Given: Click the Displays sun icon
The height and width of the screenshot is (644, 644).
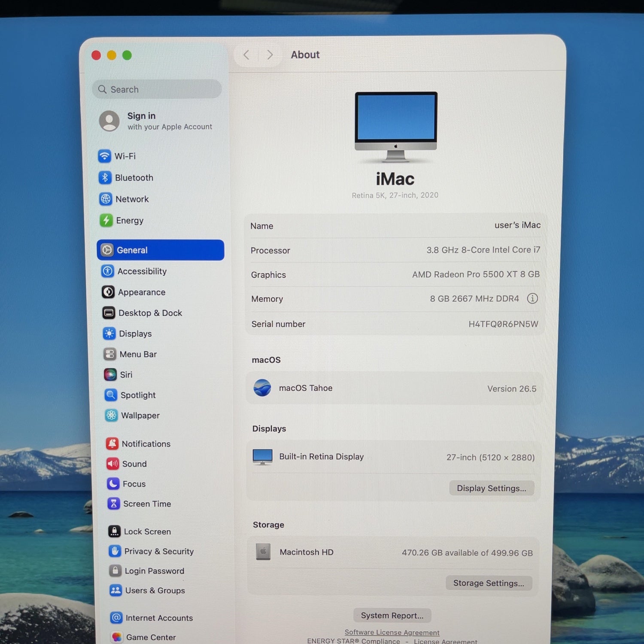Looking at the screenshot, I should pyautogui.click(x=109, y=333).
